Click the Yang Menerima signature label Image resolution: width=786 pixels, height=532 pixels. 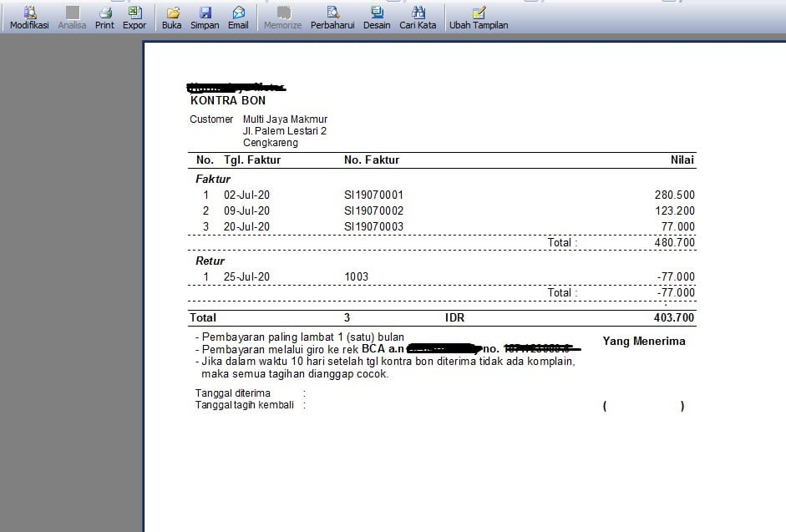pyautogui.click(x=644, y=342)
